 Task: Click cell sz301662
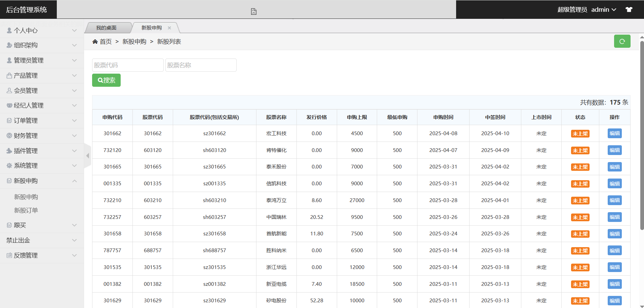point(214,133)
